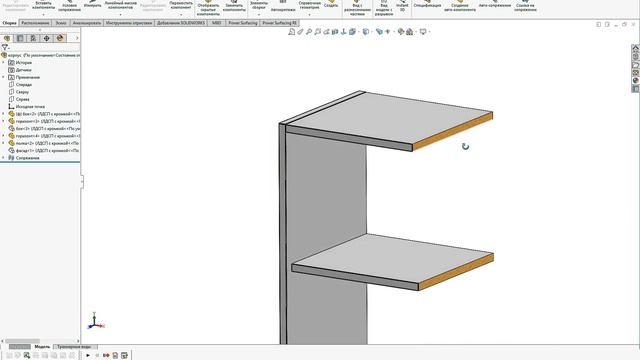Open the task pane home icon
The width and height of the screenshot is (640, 360).
[x=635, y=49]
